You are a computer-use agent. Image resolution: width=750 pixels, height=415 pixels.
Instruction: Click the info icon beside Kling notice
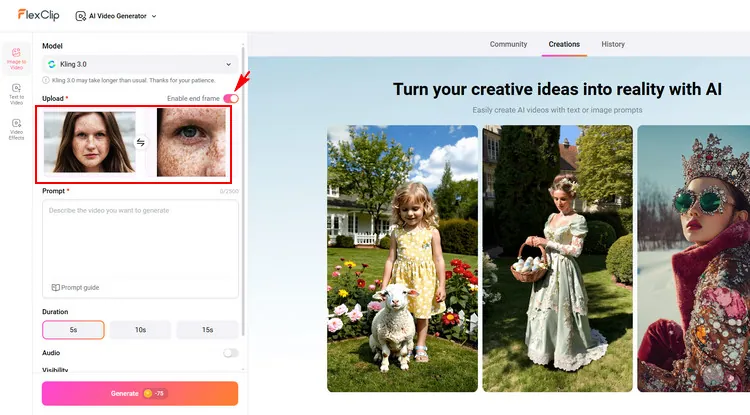[x=46, y=80]
